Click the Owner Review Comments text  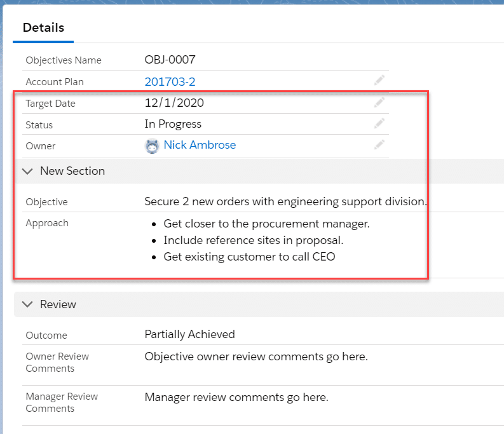coord(255,356)
